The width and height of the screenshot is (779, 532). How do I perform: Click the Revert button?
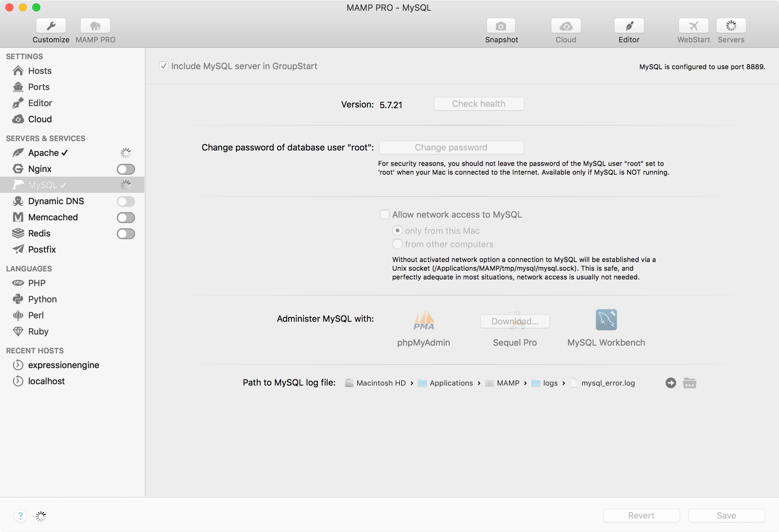(x=641, y=516)
